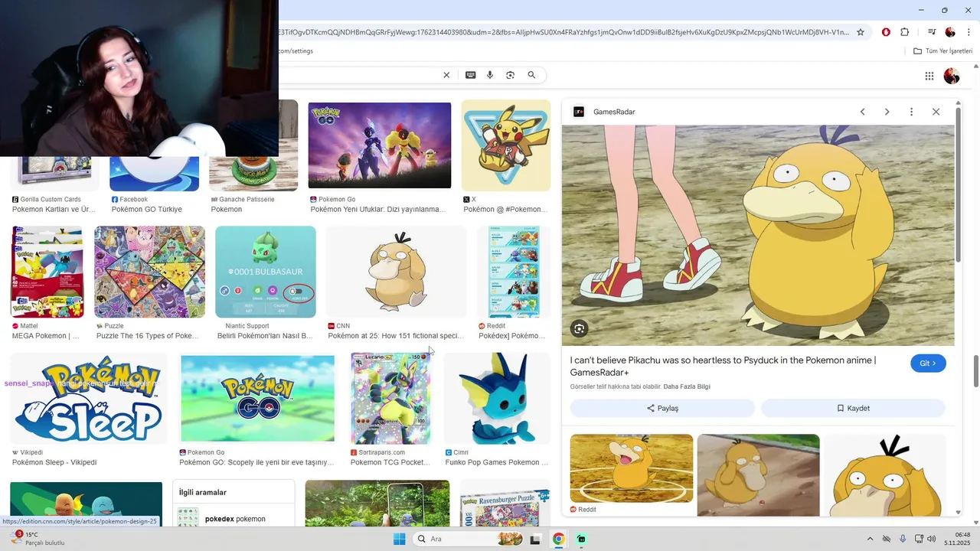The width and height of the screenshot is (980, 551).
Task: Open the media control icon in Chrome toolbar
Action: [x=932, y=32]
